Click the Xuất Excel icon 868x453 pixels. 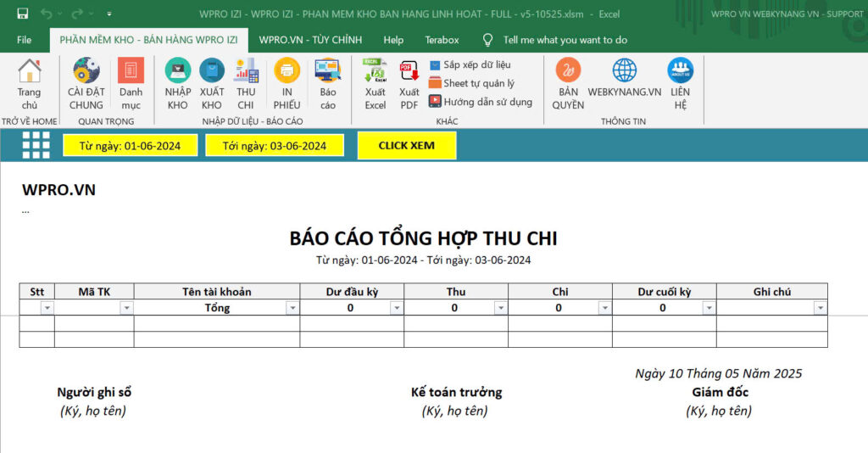(x=375, y=71)
